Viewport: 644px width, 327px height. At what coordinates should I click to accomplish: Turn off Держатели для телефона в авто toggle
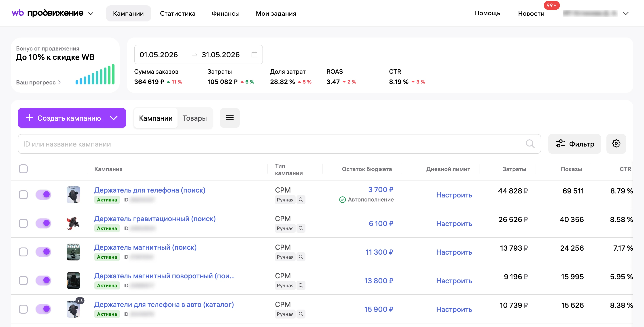(x=43, y=309)
